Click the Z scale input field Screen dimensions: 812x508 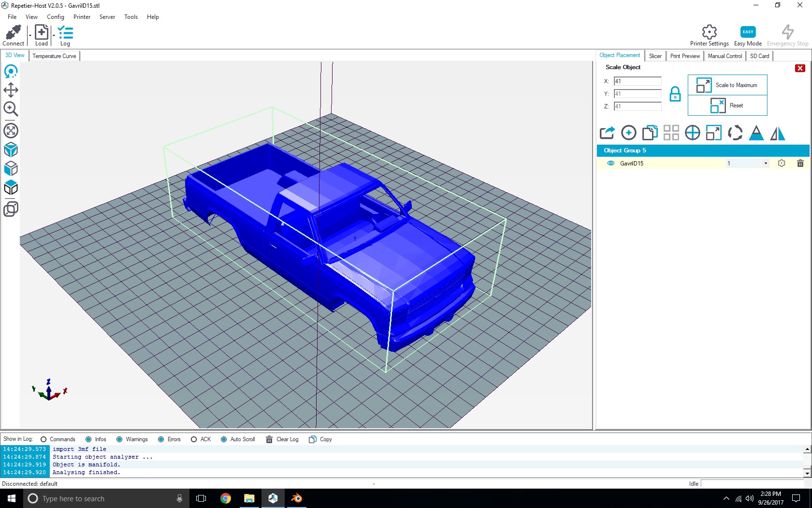(638, 106)
